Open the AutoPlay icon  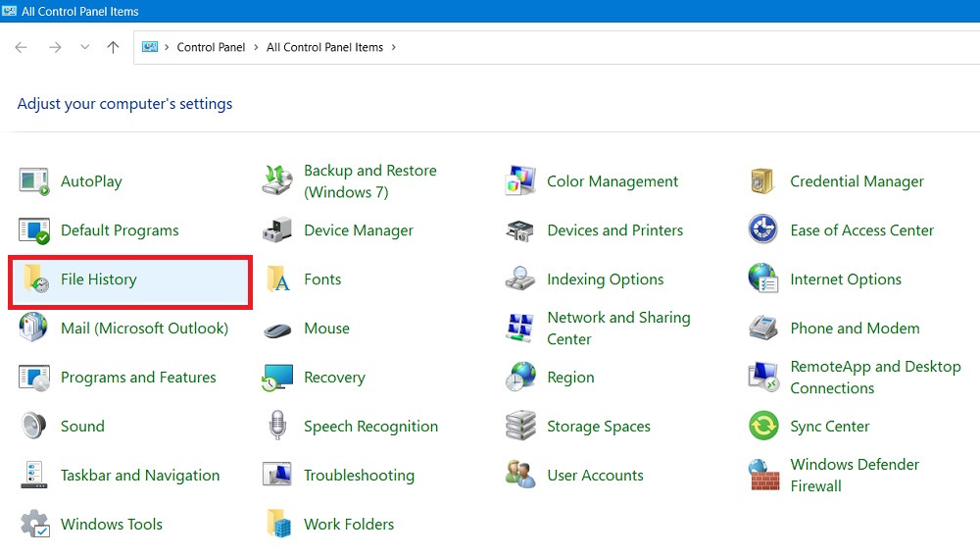click(33, 181)
